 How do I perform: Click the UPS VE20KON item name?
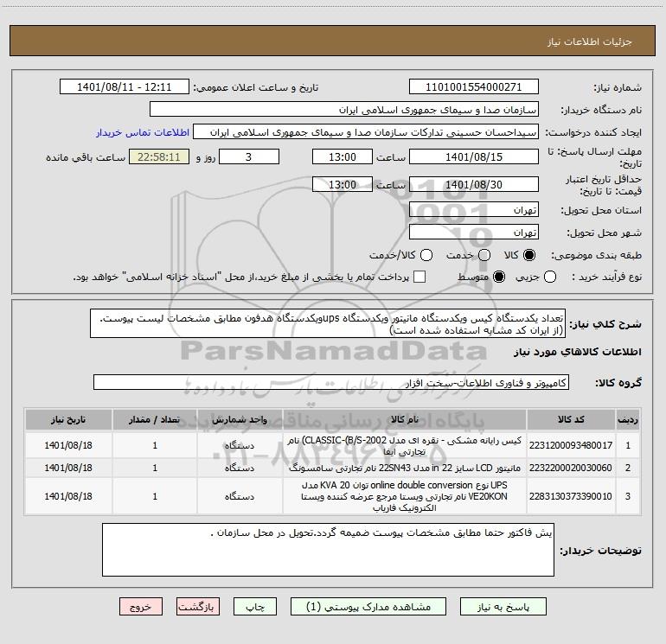405,496
